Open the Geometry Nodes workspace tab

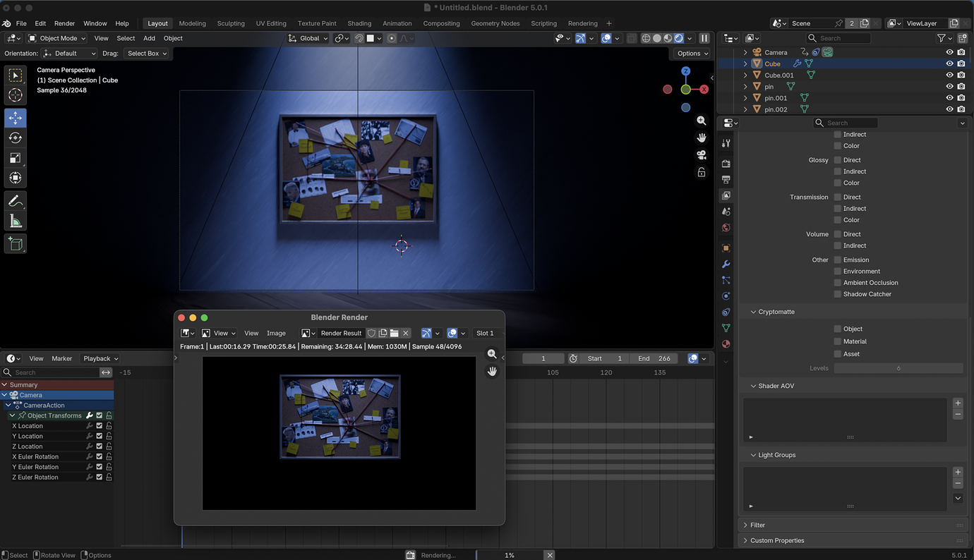pos(495,23)
